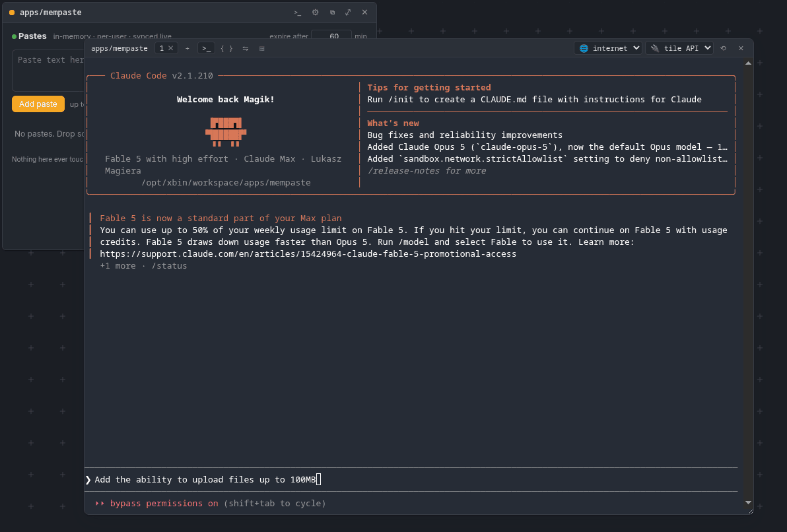Open the tile API dropdown
Viewport: 787px width, 532px height.
(679, 48)
